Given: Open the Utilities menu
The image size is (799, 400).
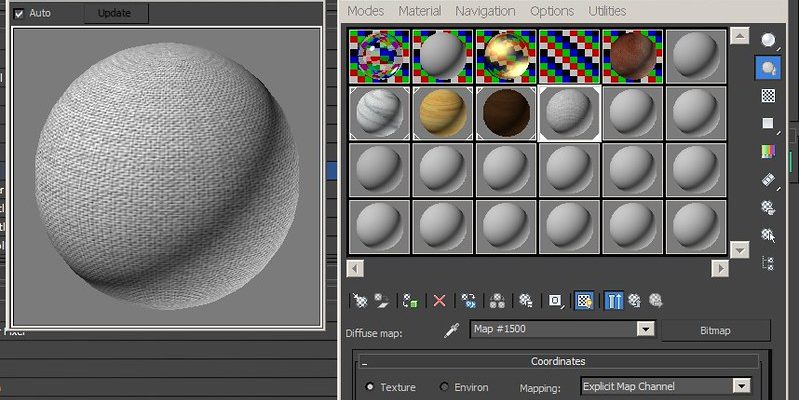Looking at the screenshot, I should (606, 11).
